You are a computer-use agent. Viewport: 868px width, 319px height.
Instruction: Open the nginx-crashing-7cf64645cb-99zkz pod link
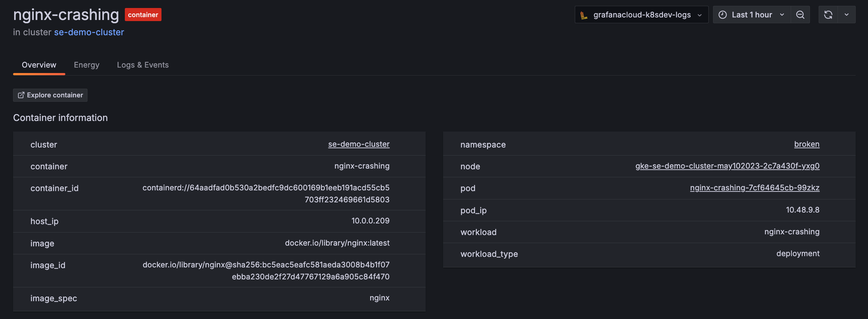click(754, 188)
